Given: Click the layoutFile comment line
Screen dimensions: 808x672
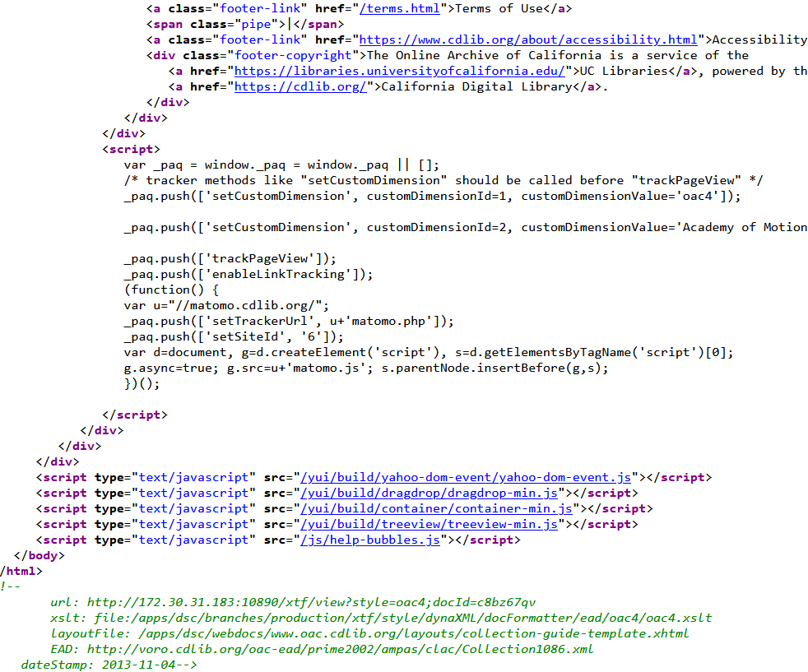Looking at the screenshot, I should 369,634.
